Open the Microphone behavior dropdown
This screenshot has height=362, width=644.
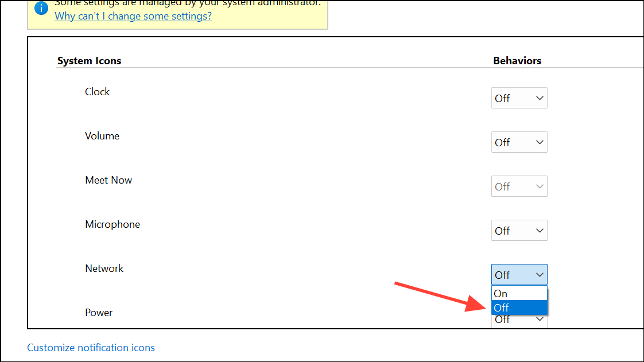pyautogui.click(x=519, y=230)
